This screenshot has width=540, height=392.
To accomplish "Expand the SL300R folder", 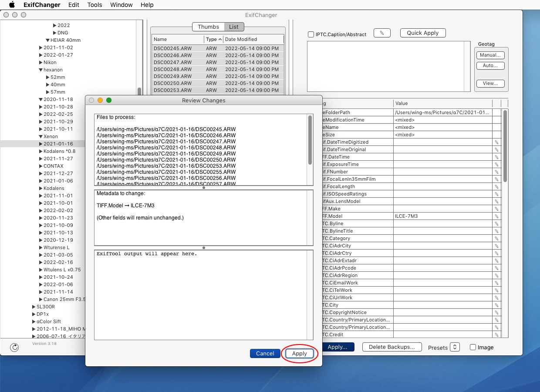I will click(x=34, y=307).
